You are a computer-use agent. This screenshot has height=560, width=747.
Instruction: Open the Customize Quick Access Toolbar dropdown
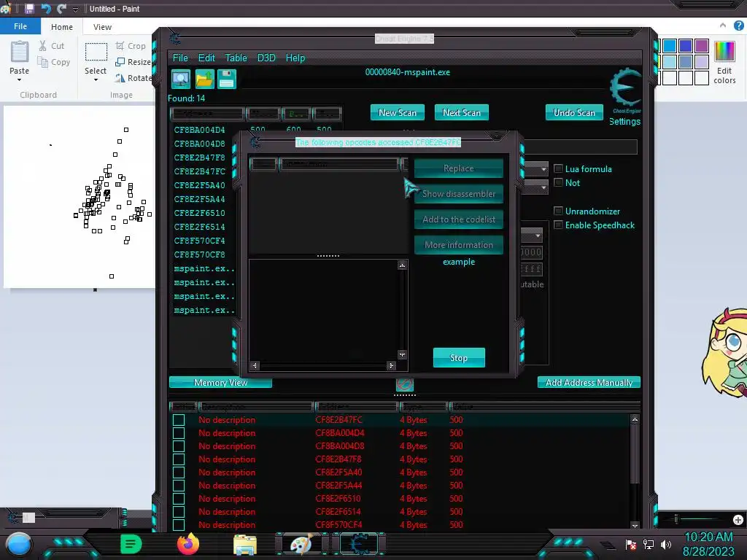75,9
